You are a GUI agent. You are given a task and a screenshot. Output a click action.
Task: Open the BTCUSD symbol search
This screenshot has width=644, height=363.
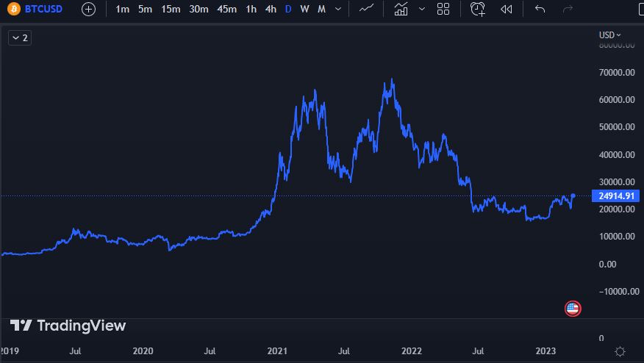tap(43, 9)
